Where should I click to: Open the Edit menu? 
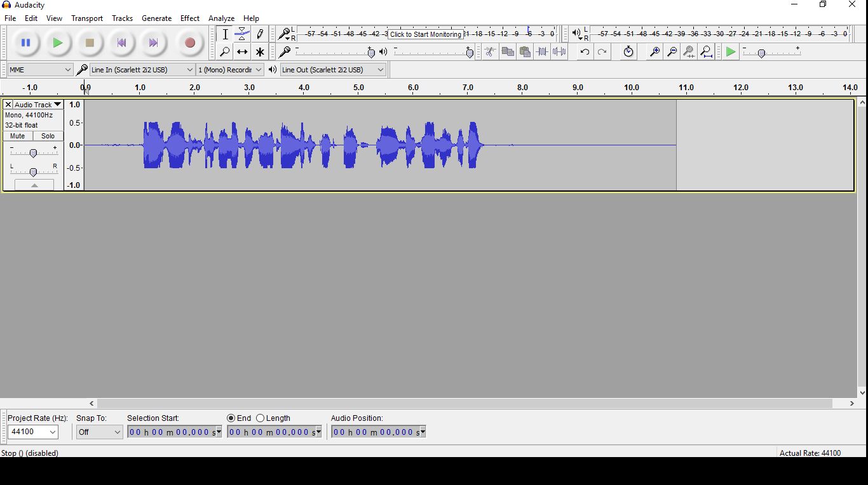[x=31, y=18]
